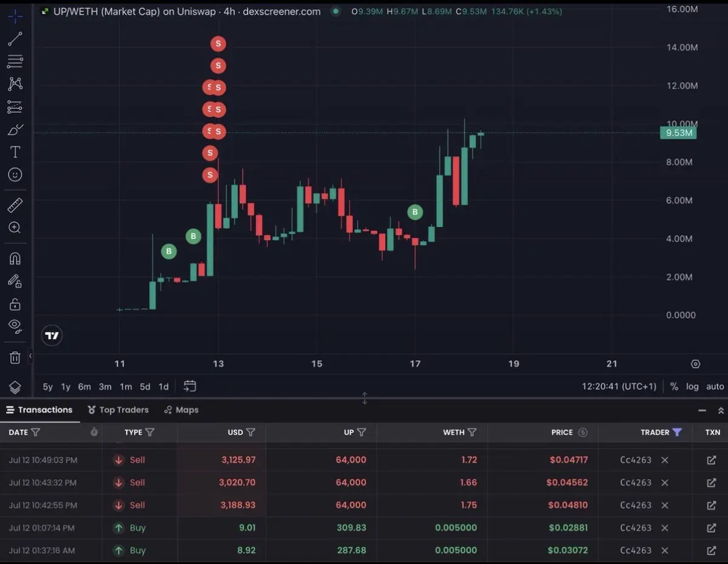Open the emoji icons tool

(15, 175)
